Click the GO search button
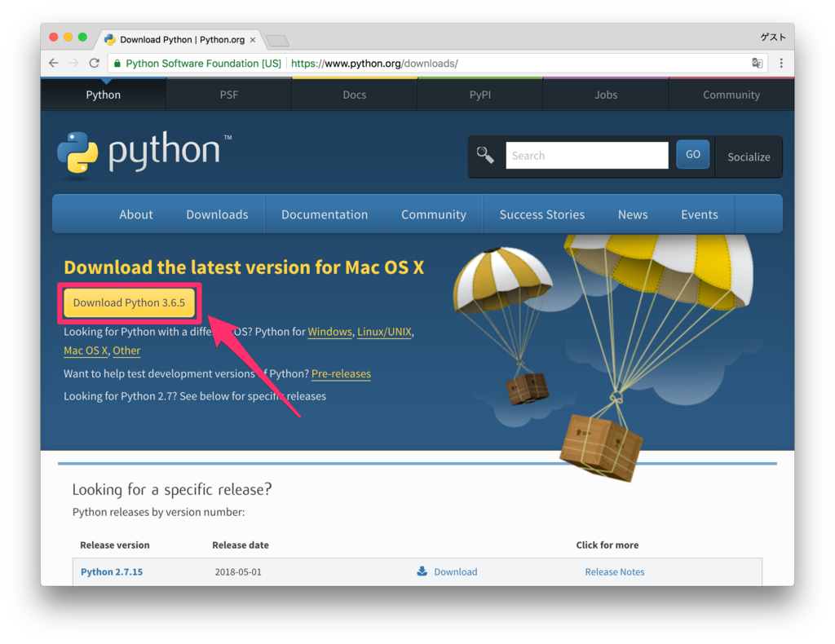 693,154
